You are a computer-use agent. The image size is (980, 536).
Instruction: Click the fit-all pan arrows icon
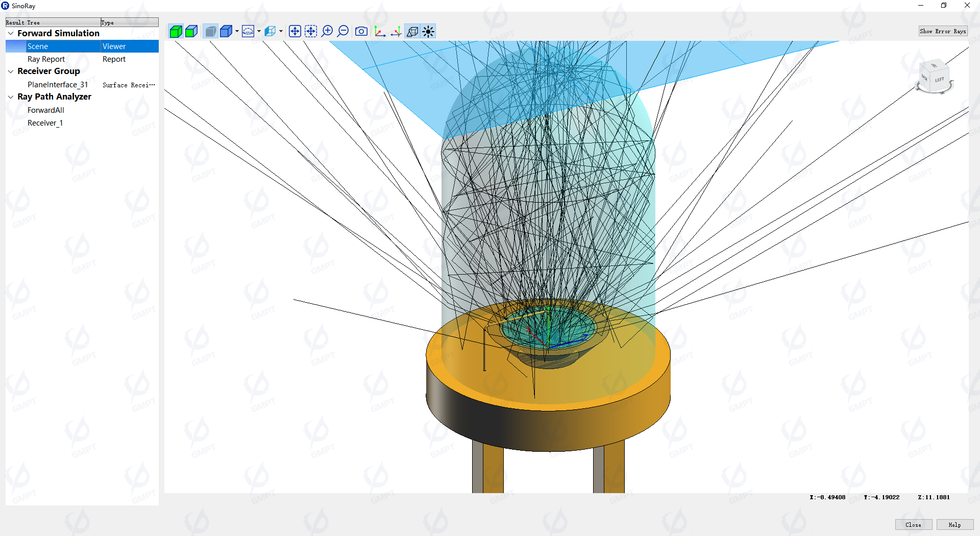click(x=295, y=32)
